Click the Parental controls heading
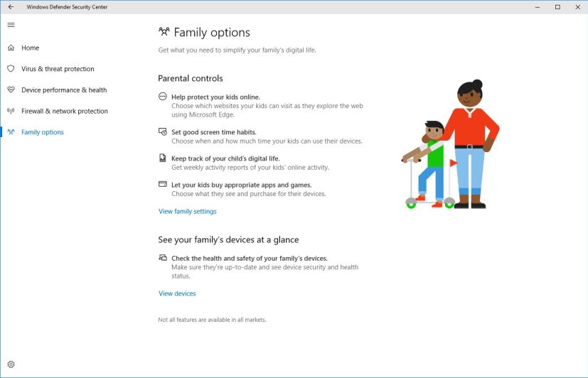 (190, 78)
